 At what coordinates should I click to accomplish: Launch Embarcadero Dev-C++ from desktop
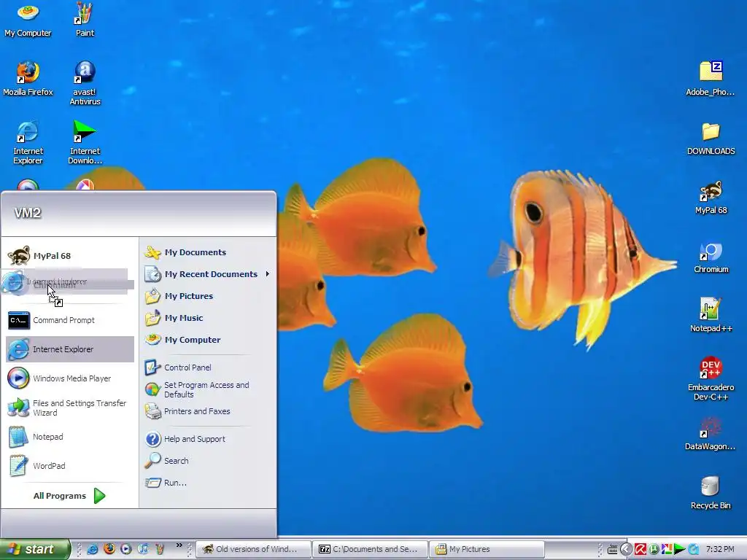(x=711, y=379)
